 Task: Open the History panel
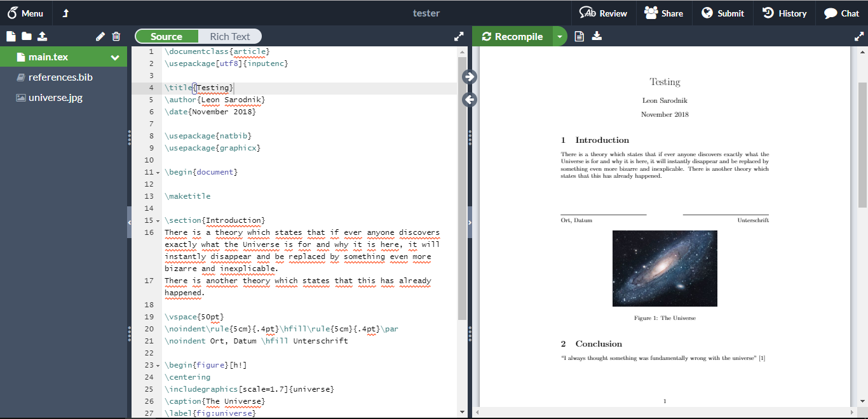click(784, 13)
